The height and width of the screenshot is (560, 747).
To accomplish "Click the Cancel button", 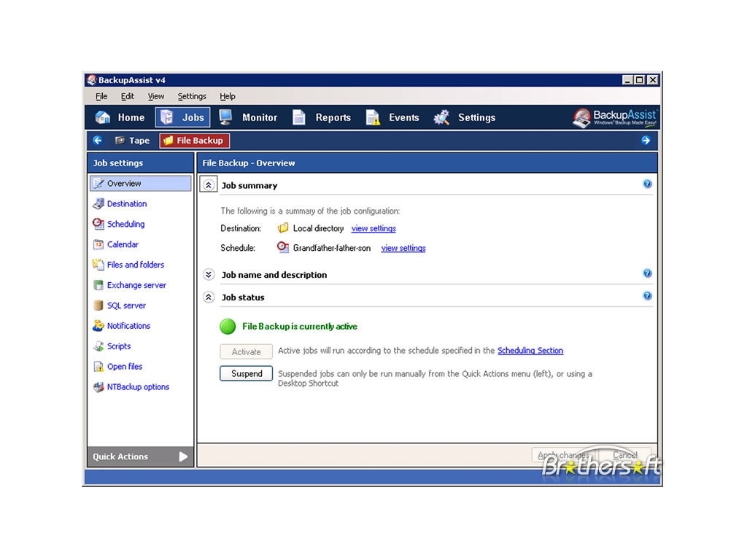I will pos(624,455).
